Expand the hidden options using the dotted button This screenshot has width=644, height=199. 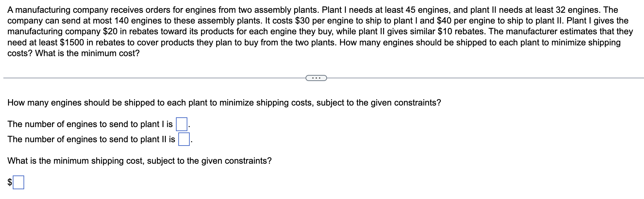pos(316,78)
